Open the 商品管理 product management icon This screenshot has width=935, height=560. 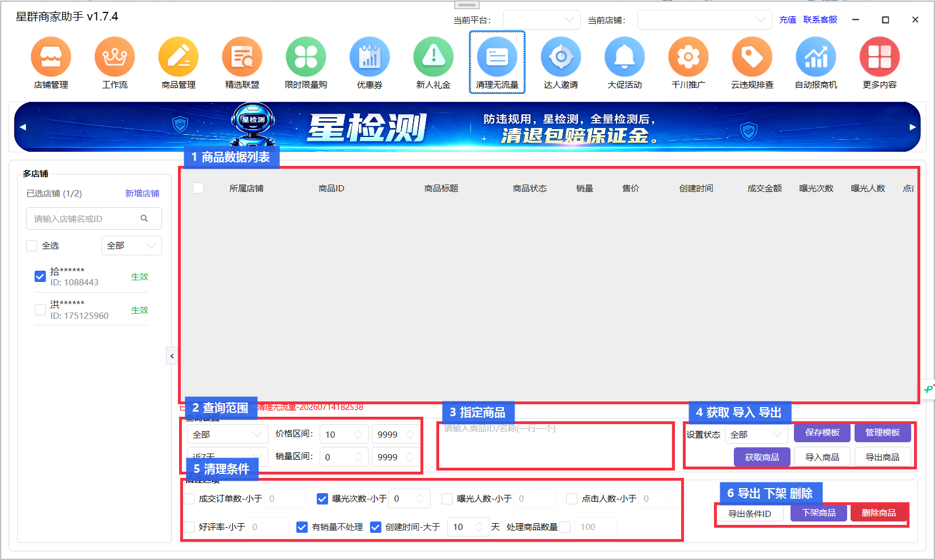[178, 57]
